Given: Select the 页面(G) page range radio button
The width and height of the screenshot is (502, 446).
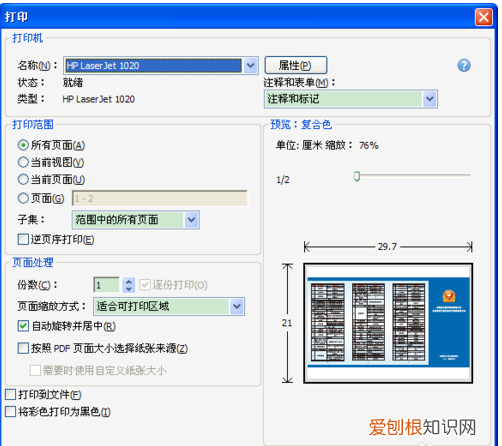Looking at the screenshot, I should (x=23, y=198).
